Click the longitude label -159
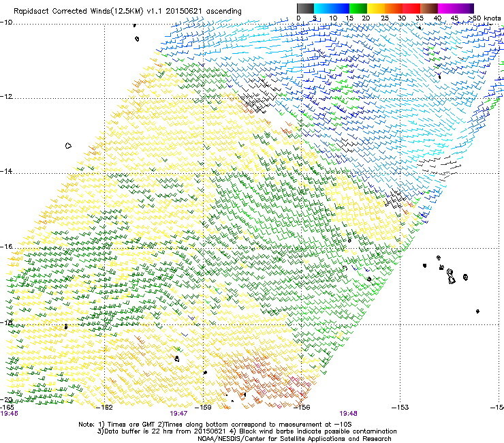 (x=203, y=408)
